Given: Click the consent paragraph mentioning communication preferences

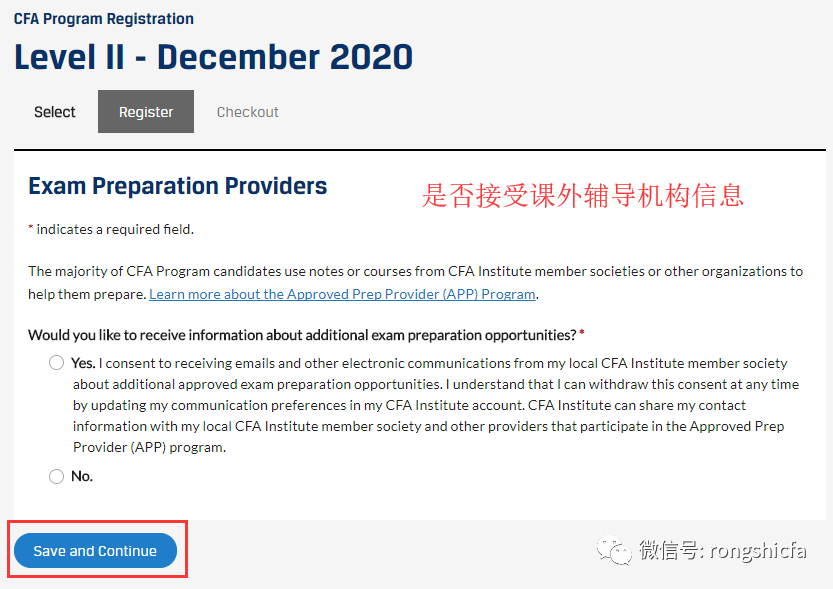Looking at the screenshot, I should click(x=429, y=405).
